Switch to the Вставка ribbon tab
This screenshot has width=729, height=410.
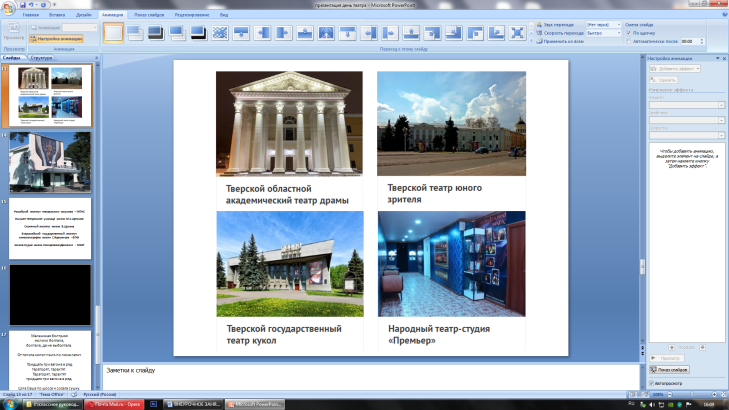click(58, 16)
